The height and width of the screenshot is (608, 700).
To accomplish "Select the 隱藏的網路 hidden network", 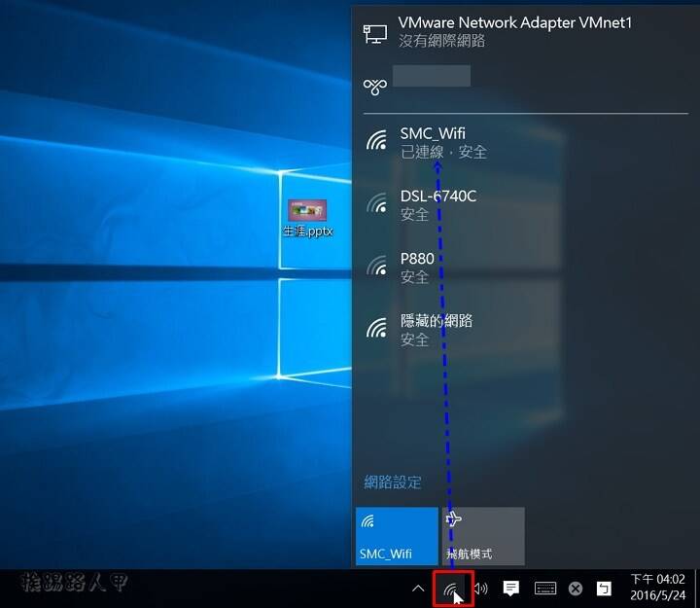I will pyautogui.click(x=525, y=330).
